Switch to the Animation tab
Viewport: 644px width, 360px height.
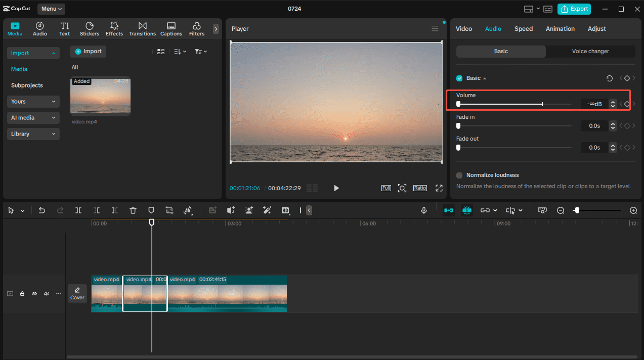(560, 29)
